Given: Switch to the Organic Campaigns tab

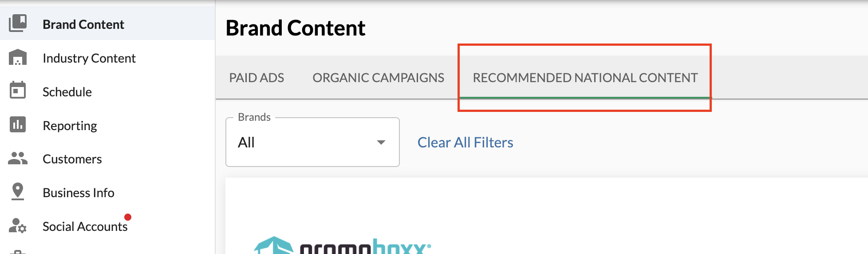Looking at the screenshot, I should tap(378, 78).
